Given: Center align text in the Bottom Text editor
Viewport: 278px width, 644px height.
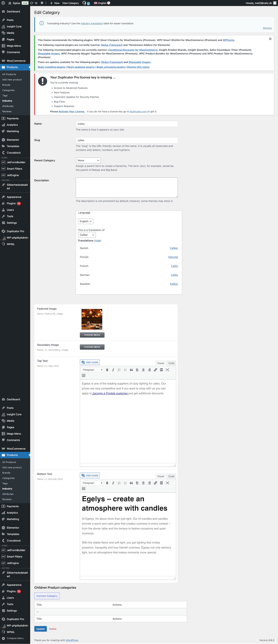Looking at the screenshot, I should [x=143, y=483].
